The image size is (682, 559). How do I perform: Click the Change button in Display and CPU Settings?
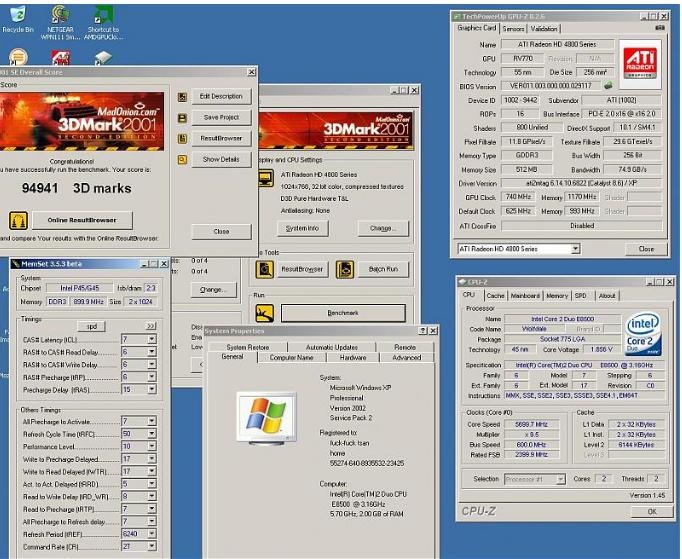(x=383, y=228)
